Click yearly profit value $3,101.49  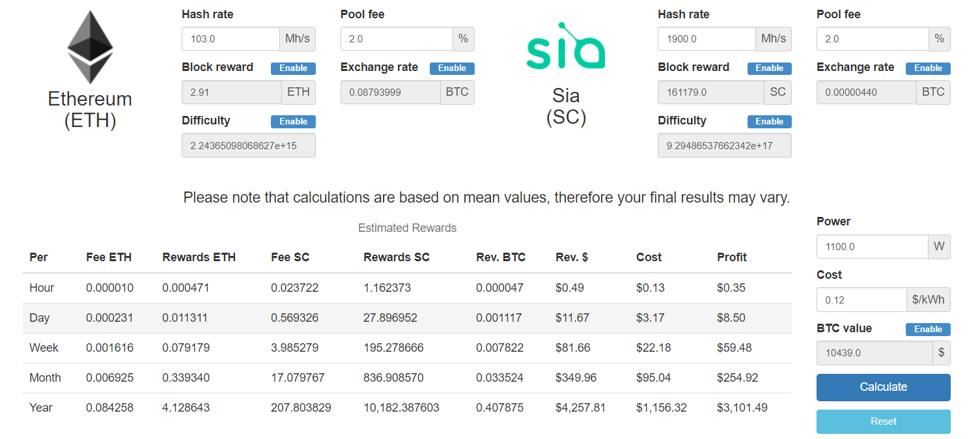[742, 408]
